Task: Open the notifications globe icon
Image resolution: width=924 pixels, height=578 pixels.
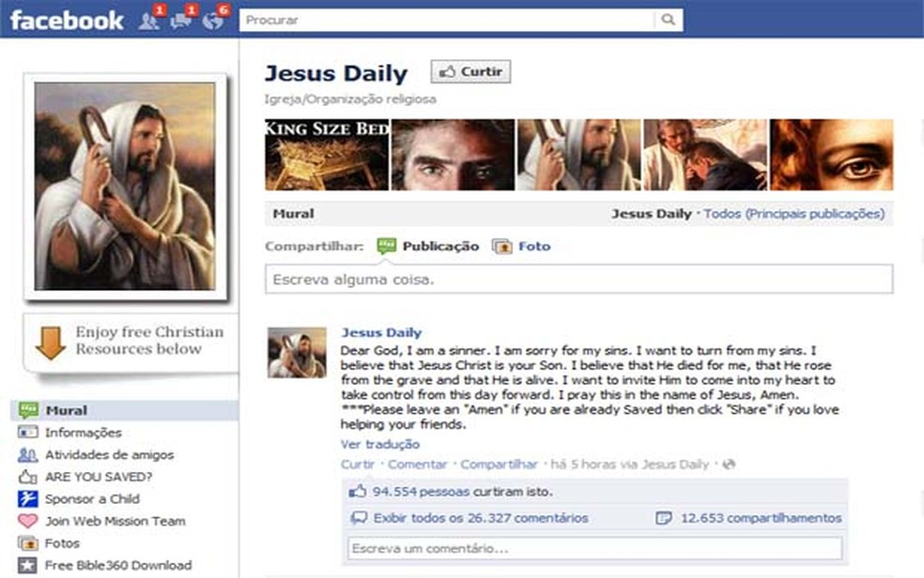Action: (213, 21)
